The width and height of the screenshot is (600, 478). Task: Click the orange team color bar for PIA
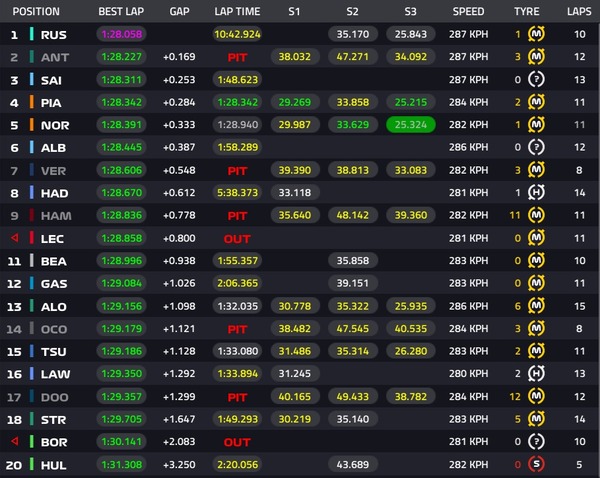tap(32, 102)
